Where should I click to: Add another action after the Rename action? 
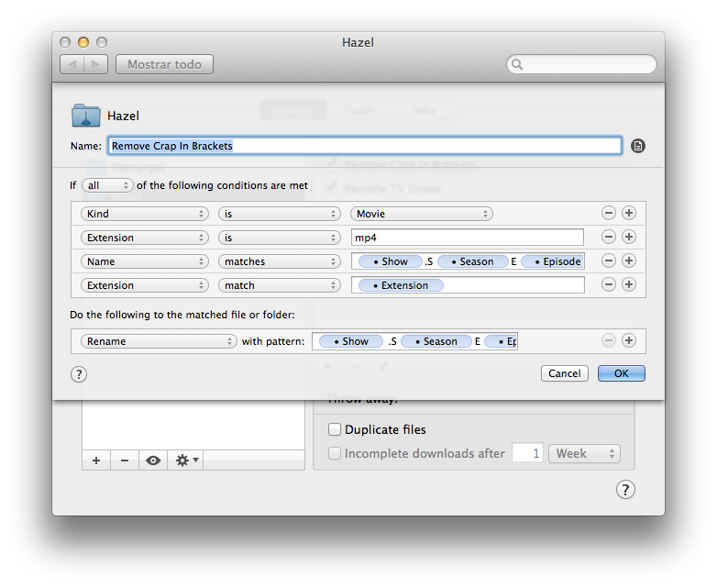(629, 340)
